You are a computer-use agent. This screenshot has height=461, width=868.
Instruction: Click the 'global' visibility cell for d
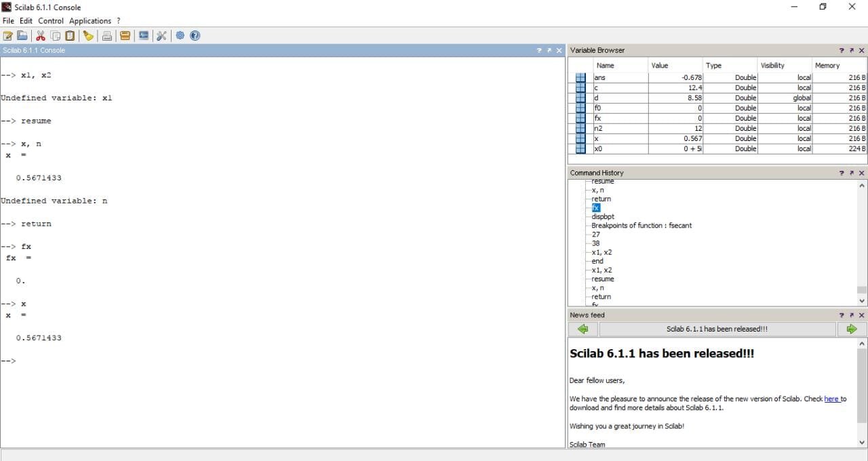pos(785,98)
